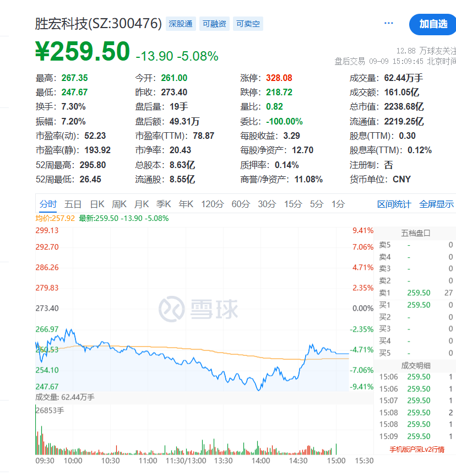Click the 均价:257.92 label above chart
Screen dimensions: 456x476
[x=55, y=218]
